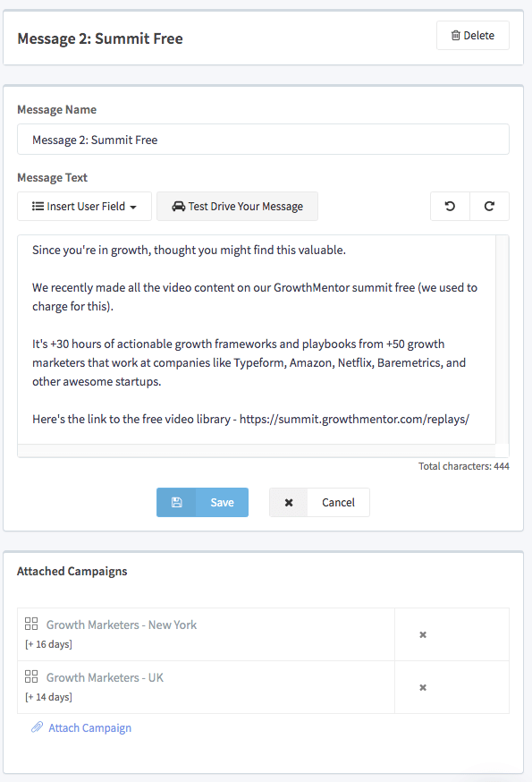Open the Growth Marketers - New York campaign
This screenshot has width=532, height=782.
(122, 625)
